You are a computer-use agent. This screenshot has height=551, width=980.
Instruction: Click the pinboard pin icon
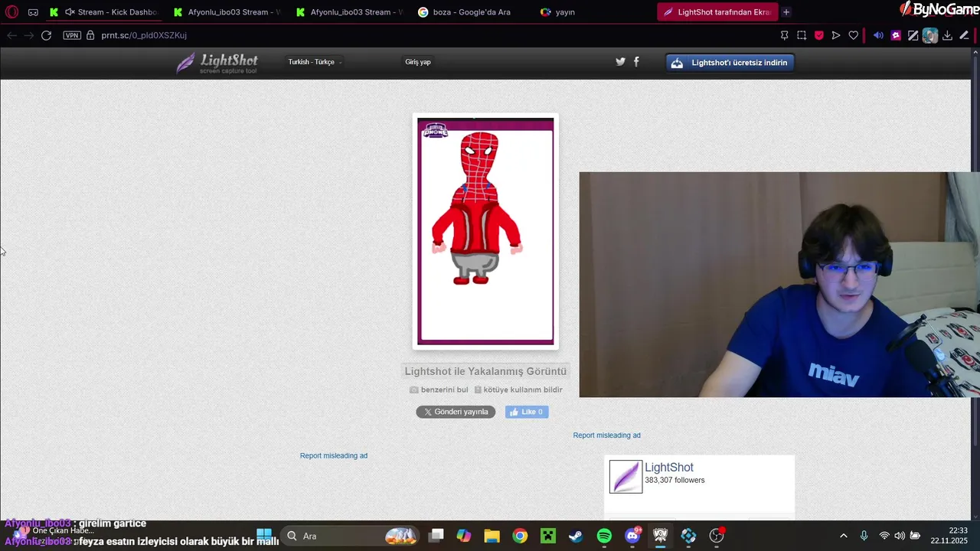click(784, 35)
